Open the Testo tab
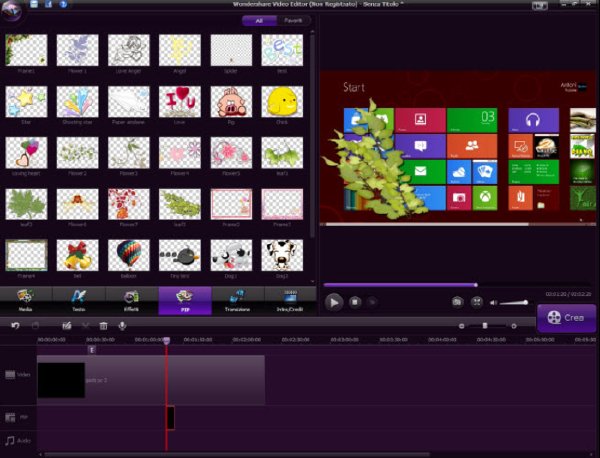The image size is (600, 458). 78,301
